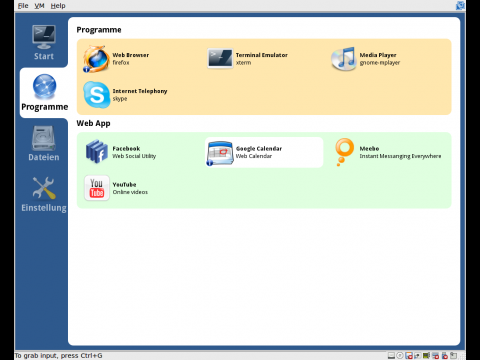Launch Firefox Web Browser icon

tap(96, 59)
